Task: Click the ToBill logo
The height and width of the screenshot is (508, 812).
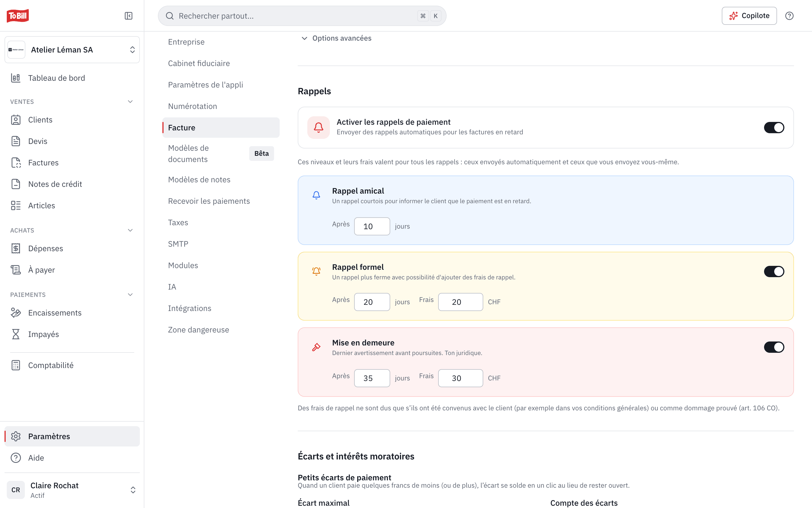Action: tap(18, 16)
